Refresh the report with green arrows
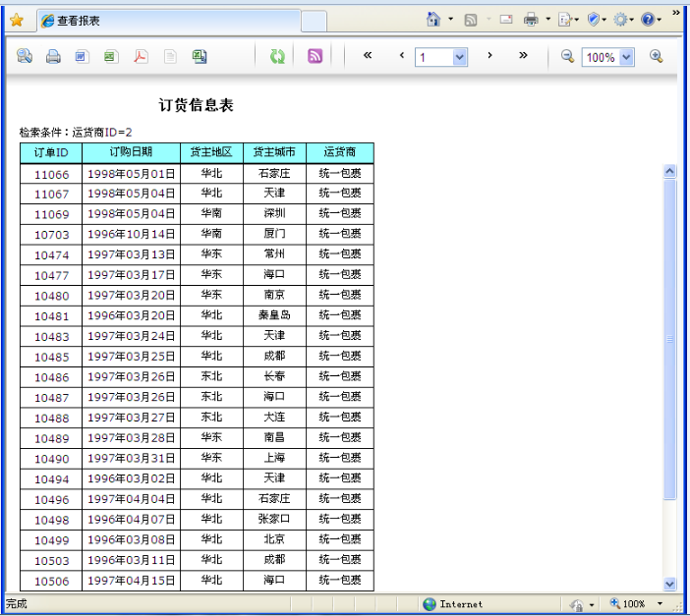 (277, 56)
